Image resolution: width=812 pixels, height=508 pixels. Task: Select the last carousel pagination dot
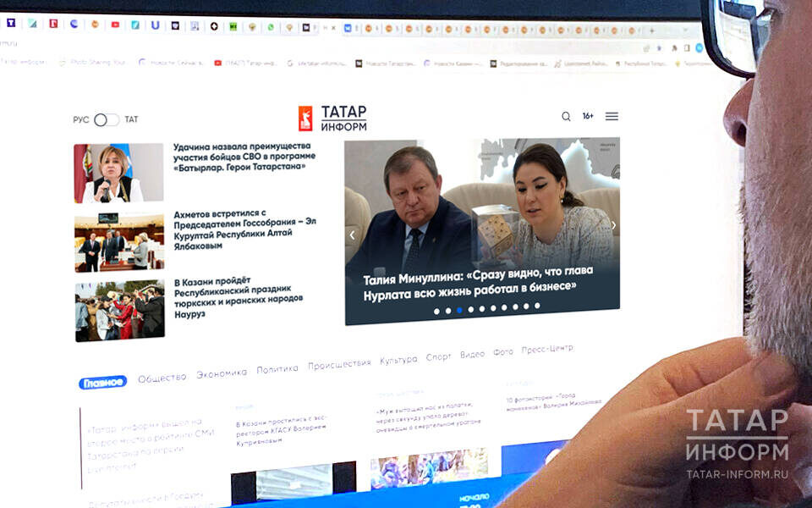[537, 306]
